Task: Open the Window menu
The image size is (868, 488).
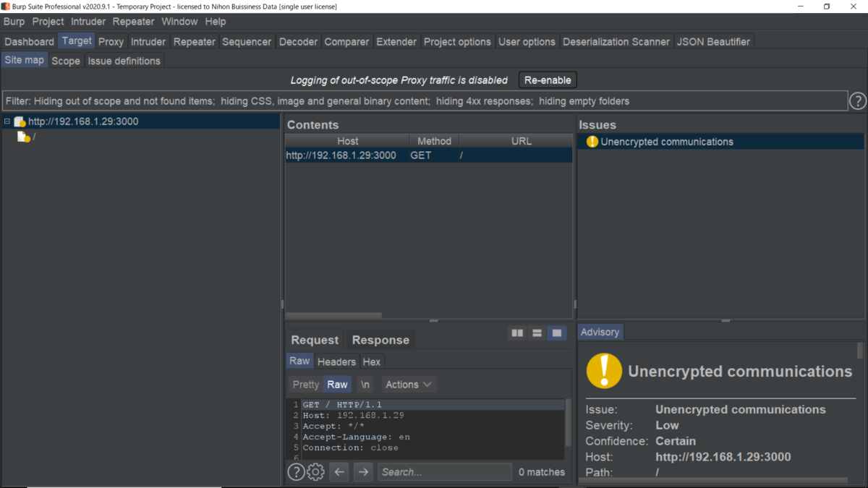Action: [179, 22]
